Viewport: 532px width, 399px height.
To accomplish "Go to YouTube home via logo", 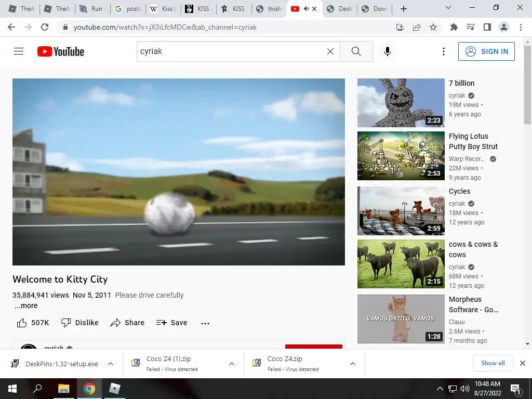I will coord(61,51).
